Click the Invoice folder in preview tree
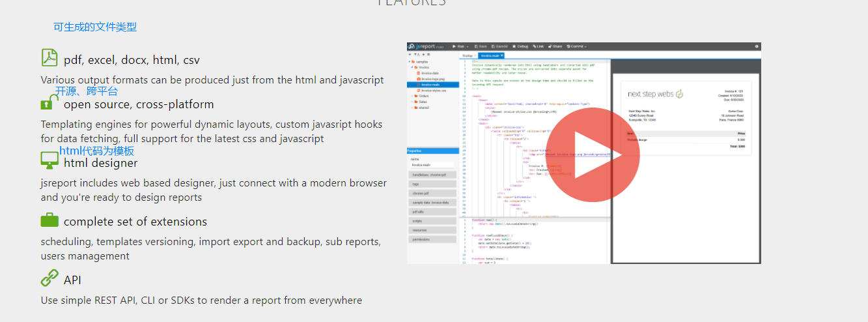This screenshot has width=868, height=322. coord(423,67)
